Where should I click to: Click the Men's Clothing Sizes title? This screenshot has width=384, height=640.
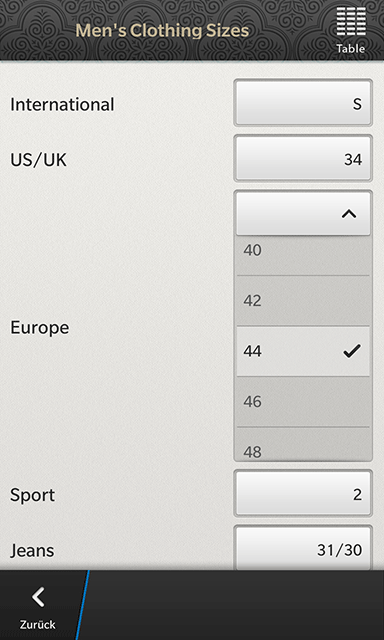(x=162, y=31)
